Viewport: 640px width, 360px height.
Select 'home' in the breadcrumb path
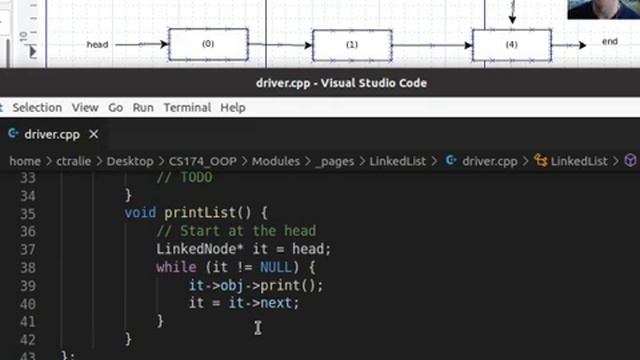(25, 161)
